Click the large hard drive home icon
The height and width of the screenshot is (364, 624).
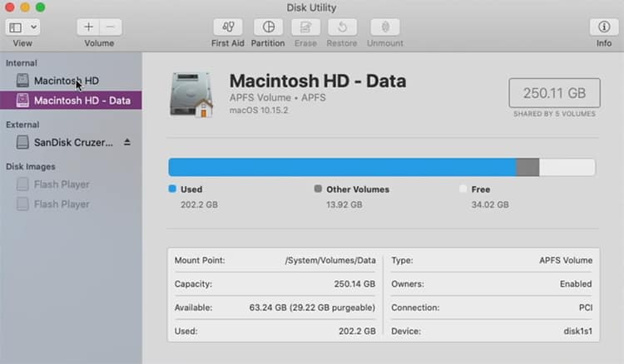pyautogui.click(x=191, y=95)
